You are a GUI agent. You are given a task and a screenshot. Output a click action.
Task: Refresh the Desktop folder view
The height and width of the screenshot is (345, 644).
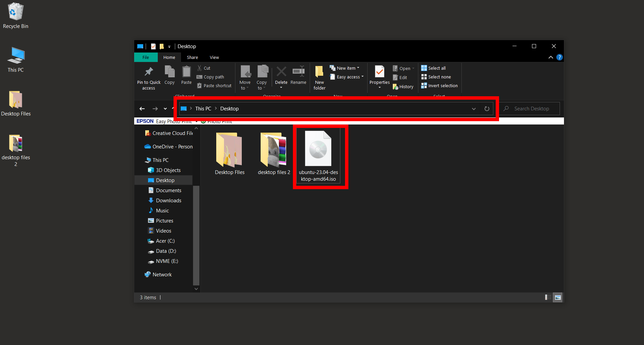click(x=487, y=108)
